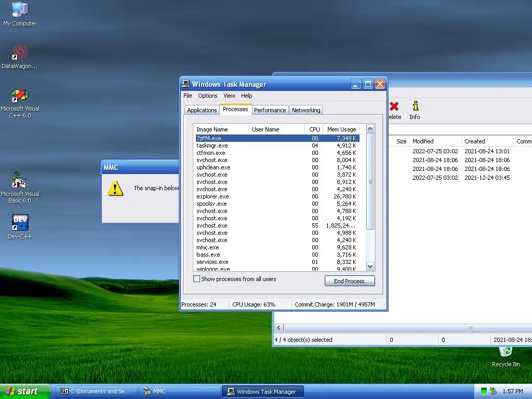Switch to the Networking tab
Image resolution: width=532 pixels, height=399 pixels.
coord(306,110)
